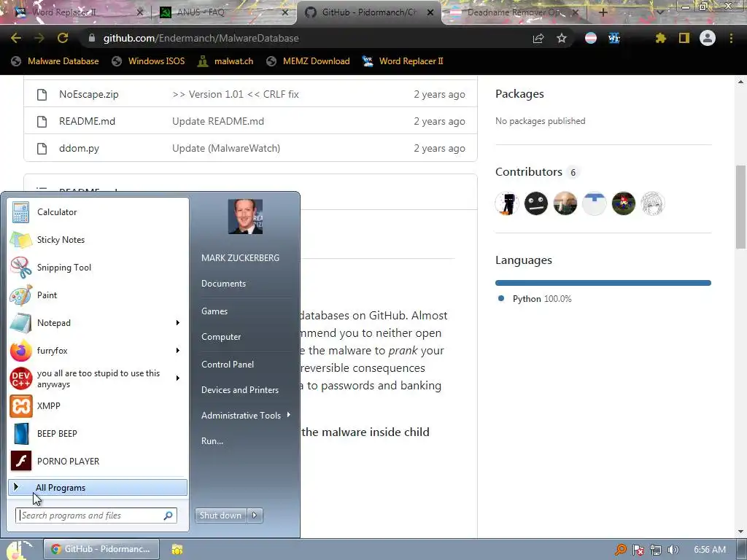Open the Chrome extensions puzzle icon
This screenshot has height=560, width=747.
[x=660, y=38]
